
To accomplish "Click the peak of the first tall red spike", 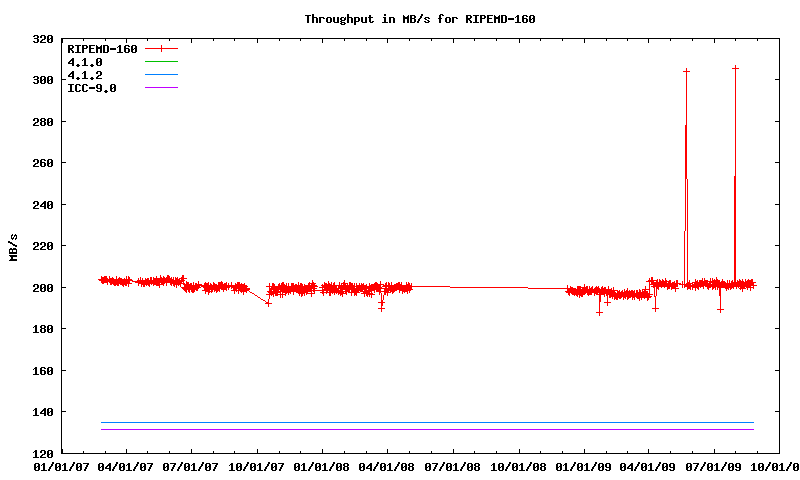I will [686, 71].
